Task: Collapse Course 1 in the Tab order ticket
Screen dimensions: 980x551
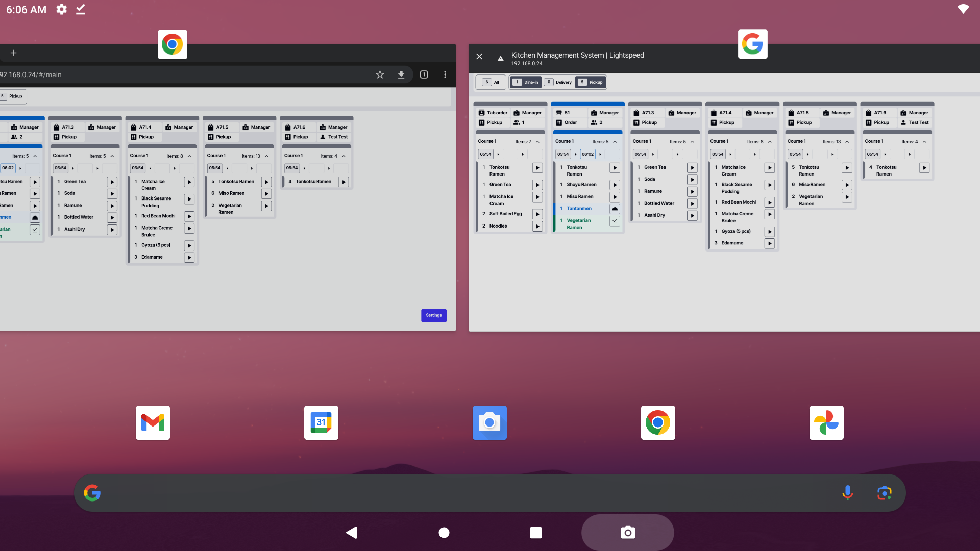Action: [537, 142]
